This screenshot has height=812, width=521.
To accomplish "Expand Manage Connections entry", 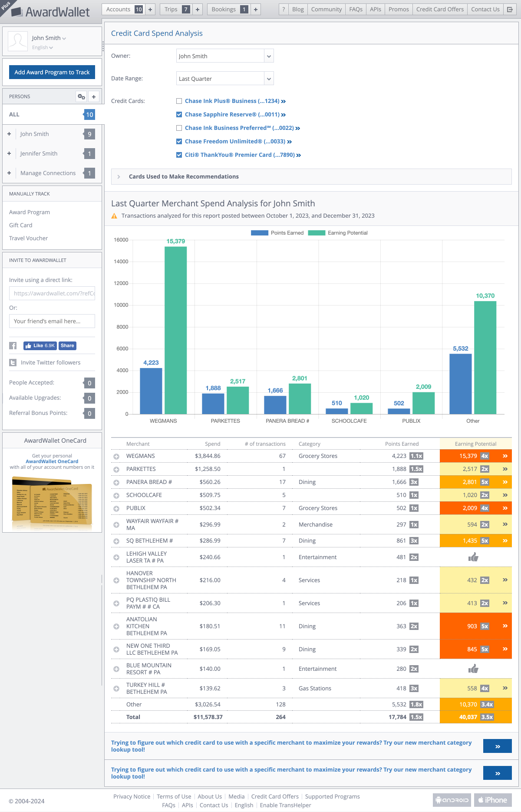I will coord(9,173).
